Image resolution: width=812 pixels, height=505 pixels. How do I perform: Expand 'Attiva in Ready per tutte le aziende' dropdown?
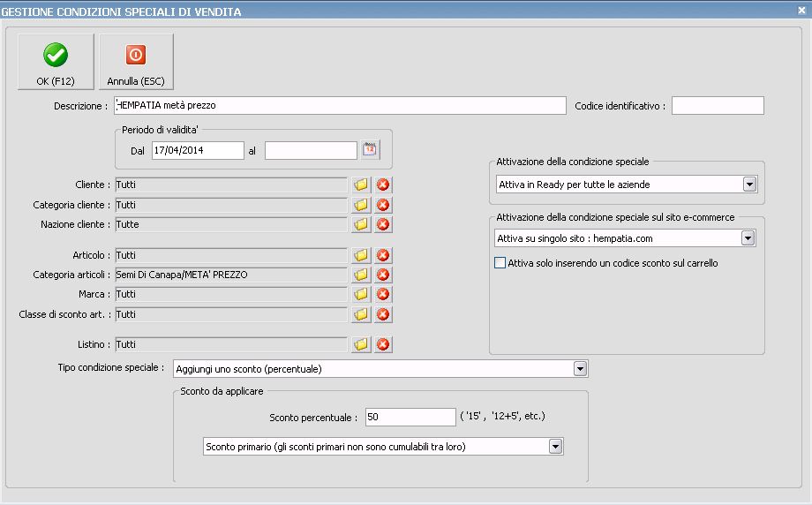coord(749,185)
